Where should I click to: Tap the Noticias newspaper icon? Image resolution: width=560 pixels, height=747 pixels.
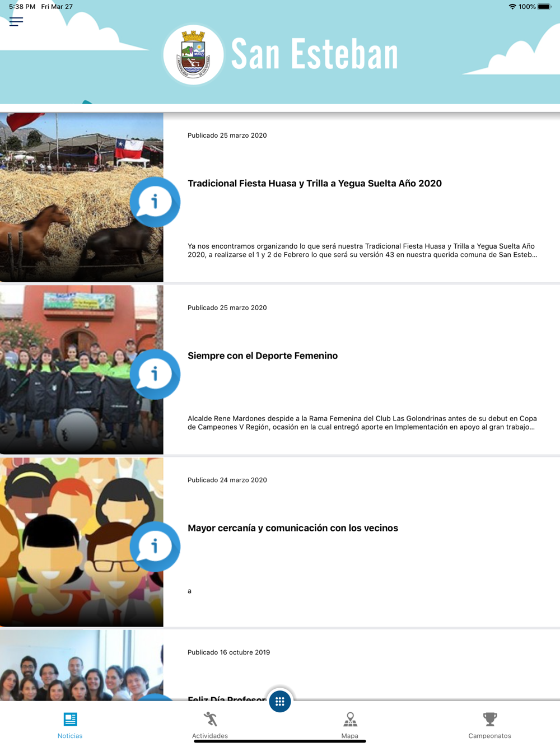coord(70,719)
